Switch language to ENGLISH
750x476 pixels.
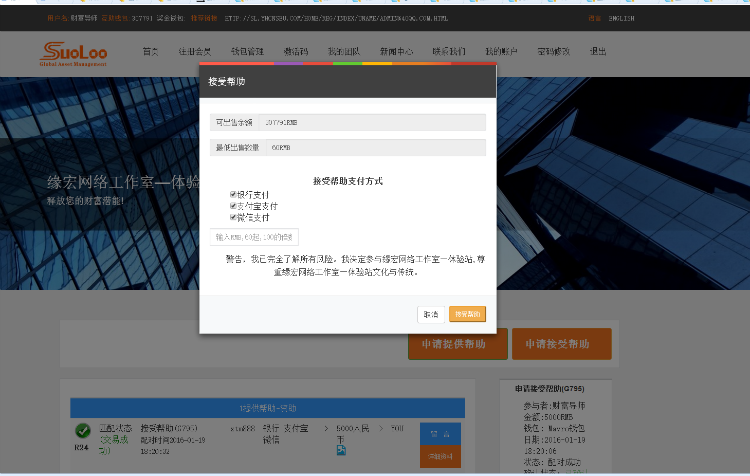(621, 18)
